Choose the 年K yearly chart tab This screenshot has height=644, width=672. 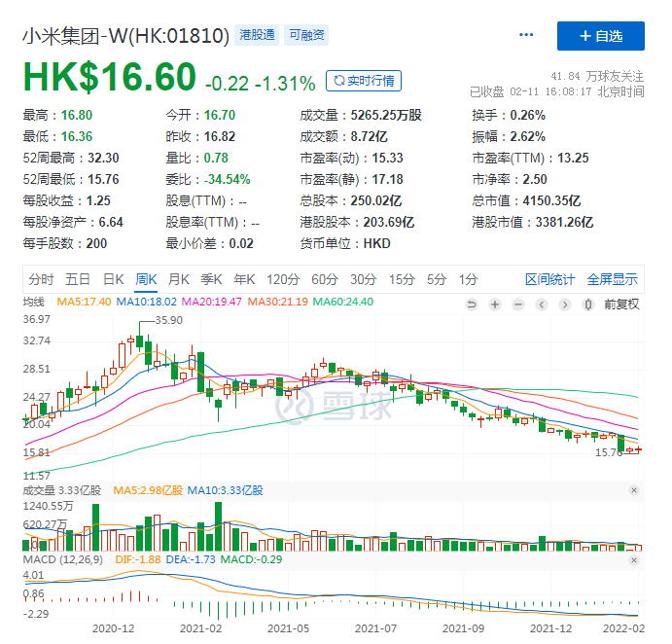point(243,279)
